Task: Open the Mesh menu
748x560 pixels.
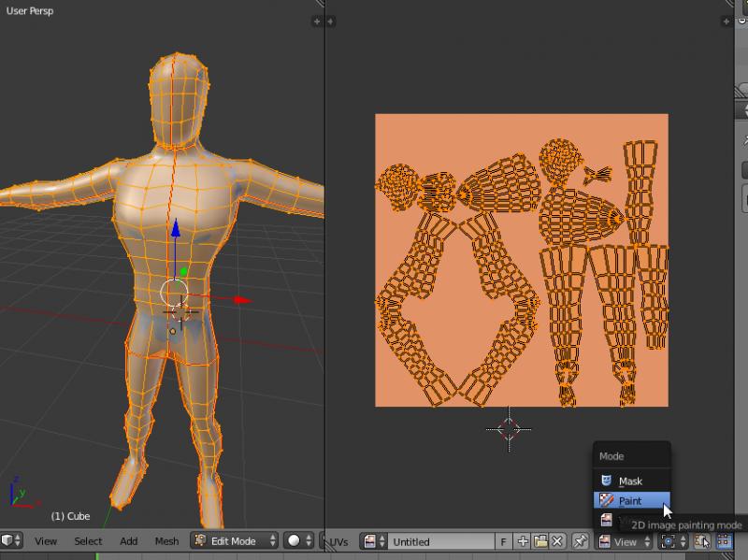Action: click(x=166, y=540)
